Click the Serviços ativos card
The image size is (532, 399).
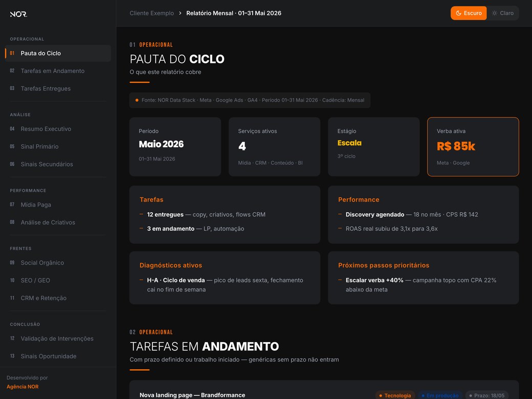tap(275, 147)
